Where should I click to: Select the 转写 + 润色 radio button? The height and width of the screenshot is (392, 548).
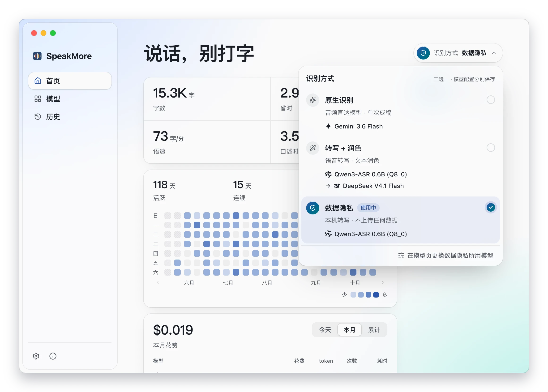click(x=491, y=148)
